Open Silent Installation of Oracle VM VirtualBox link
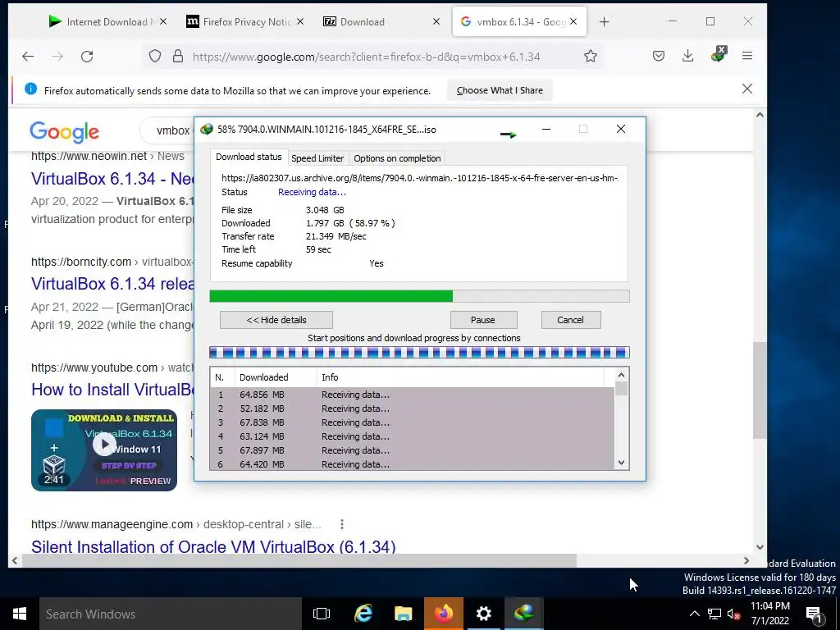This screenshot has height=630, width=840. 213,547
